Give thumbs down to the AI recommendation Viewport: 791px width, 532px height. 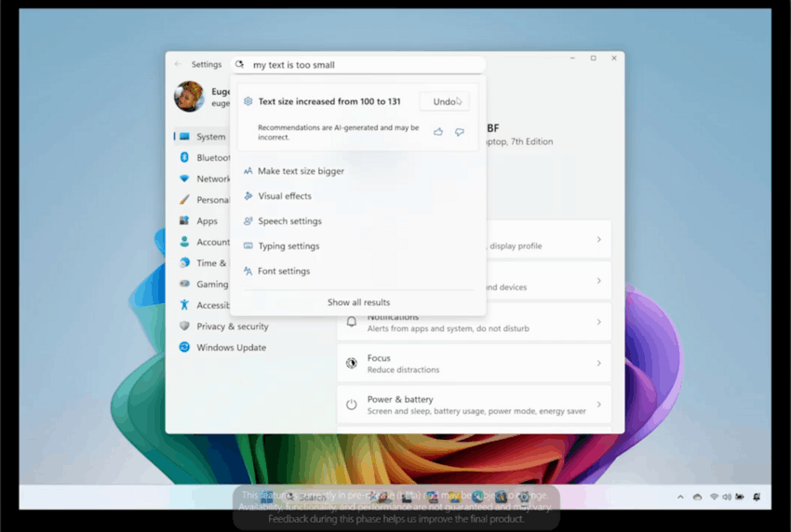tap(459, 132)
